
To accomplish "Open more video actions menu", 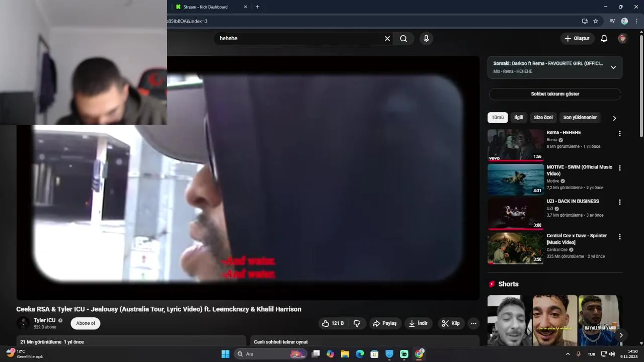I will pos(473,323).
